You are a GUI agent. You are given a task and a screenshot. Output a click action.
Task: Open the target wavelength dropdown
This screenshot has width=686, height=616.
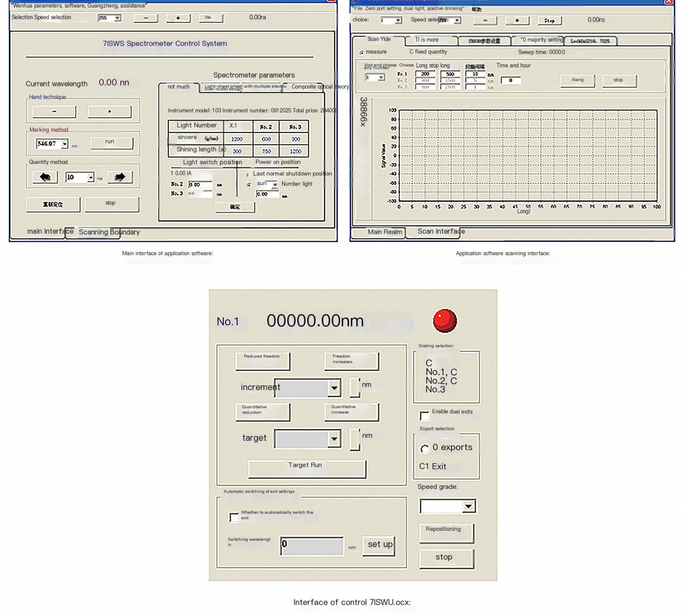point(334,439)
